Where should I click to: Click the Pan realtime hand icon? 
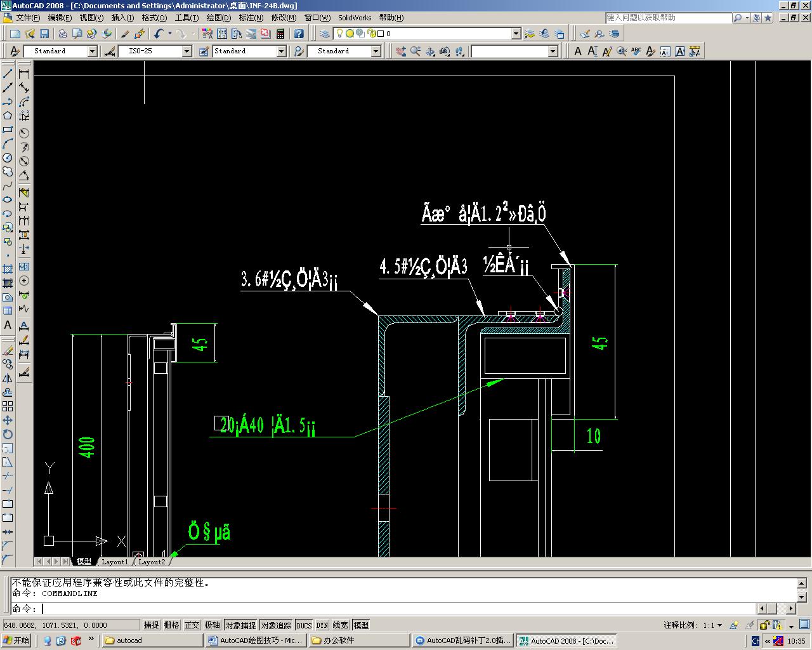click(x=401, y=51)
